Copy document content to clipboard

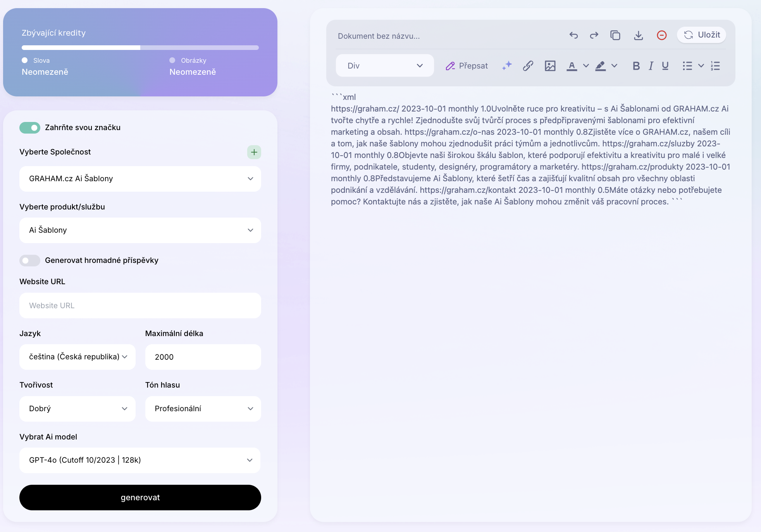click(x=615, y=35)
